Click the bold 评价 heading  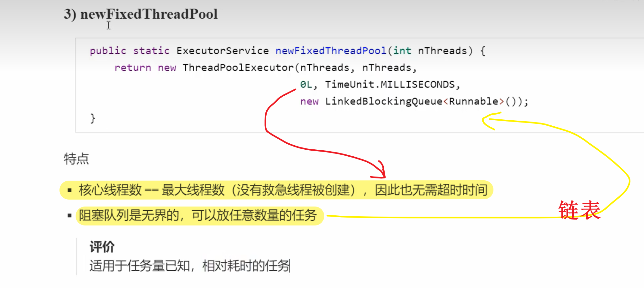tap(102, 247)
